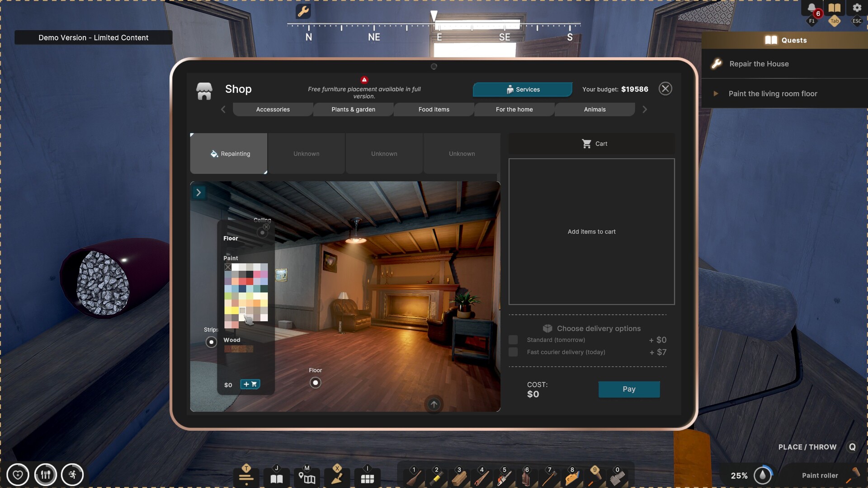
Task: Switch to the Animals category tab
Action: 594,109
